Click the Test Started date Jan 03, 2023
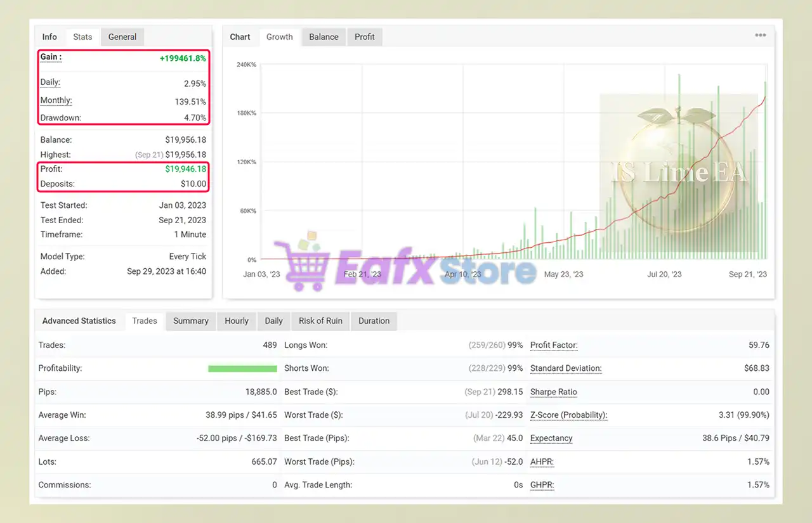The width and height of the screenshot is (812, 523). click(x=183, y=205)
